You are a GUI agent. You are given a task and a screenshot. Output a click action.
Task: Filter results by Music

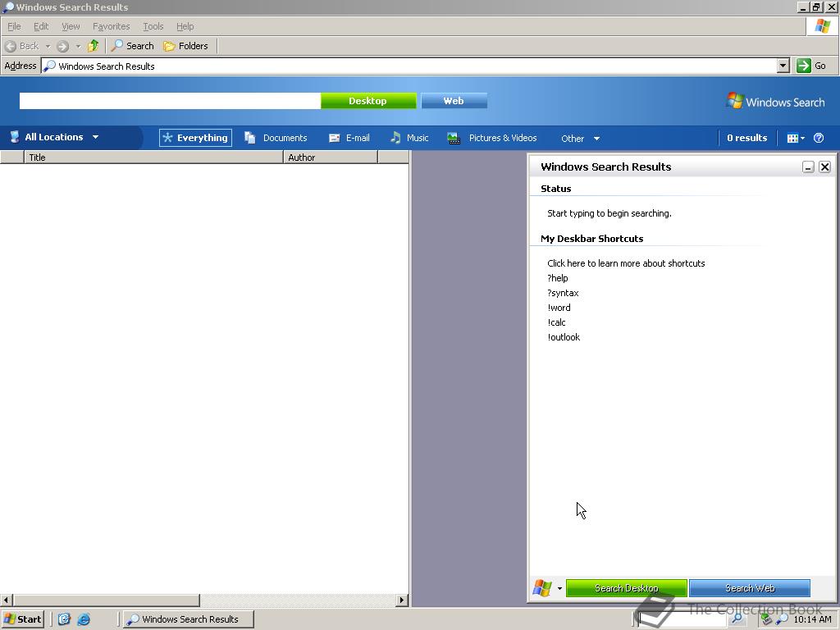[x=410, y=138]
